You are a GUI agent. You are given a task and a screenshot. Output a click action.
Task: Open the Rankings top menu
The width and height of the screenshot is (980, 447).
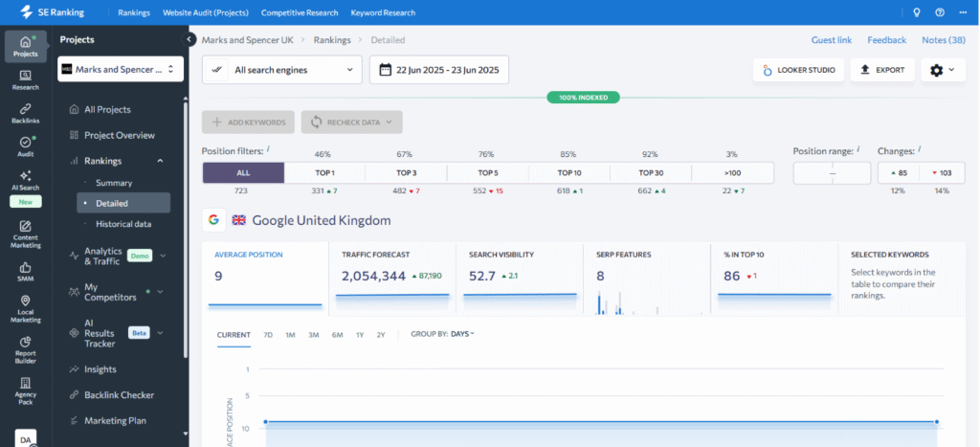[x=134, y=12]
